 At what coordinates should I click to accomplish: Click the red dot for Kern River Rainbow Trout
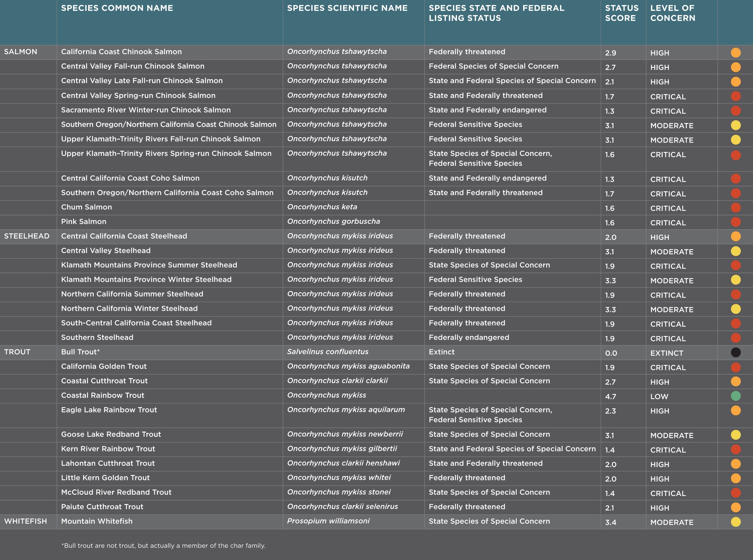click(x=735, y=450)
